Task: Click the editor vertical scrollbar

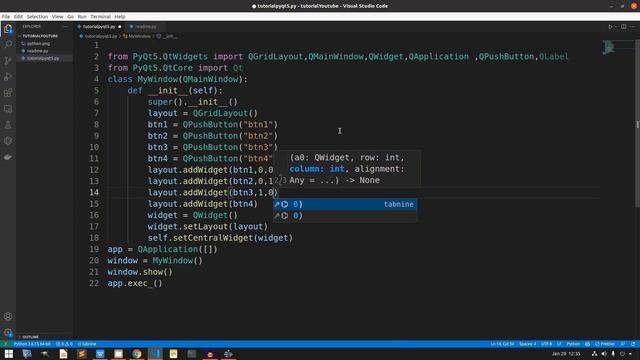Action: point(638,124)
